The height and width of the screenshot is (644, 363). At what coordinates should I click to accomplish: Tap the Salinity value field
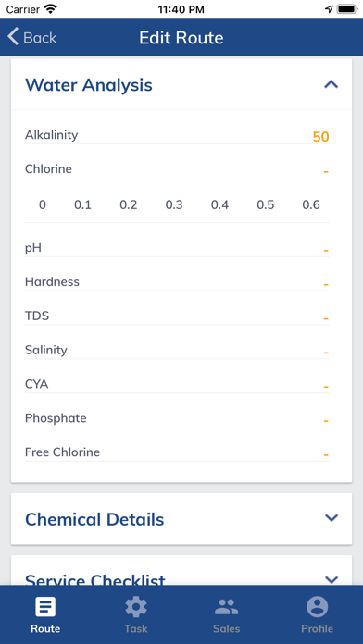point(177,351)
